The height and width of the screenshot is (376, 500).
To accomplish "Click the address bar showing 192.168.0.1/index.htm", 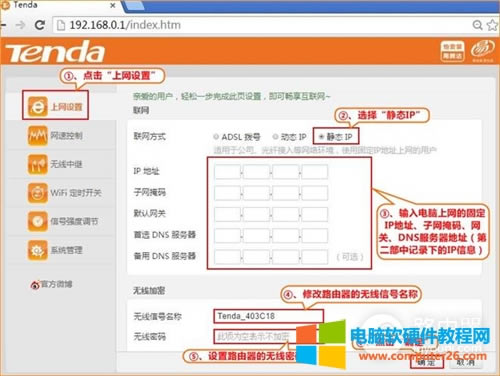I will 260,25.
